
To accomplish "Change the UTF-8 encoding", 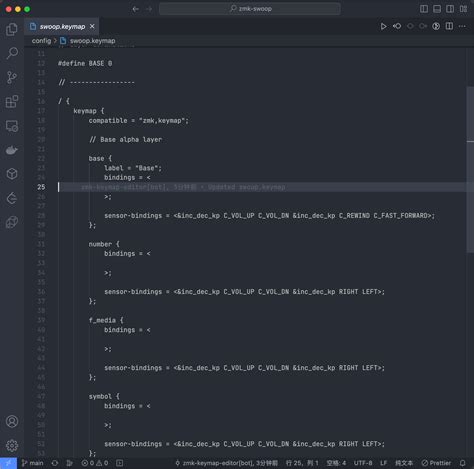I will tap(363, 463).
